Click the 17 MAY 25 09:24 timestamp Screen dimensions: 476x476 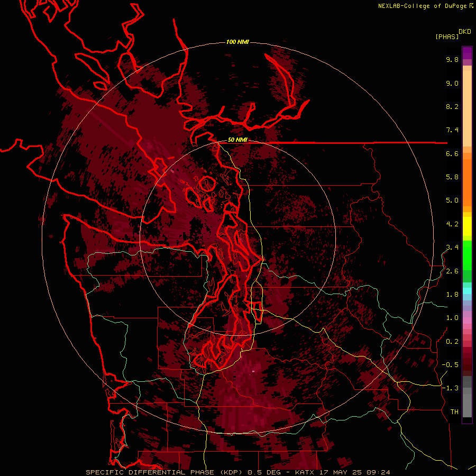354,472
